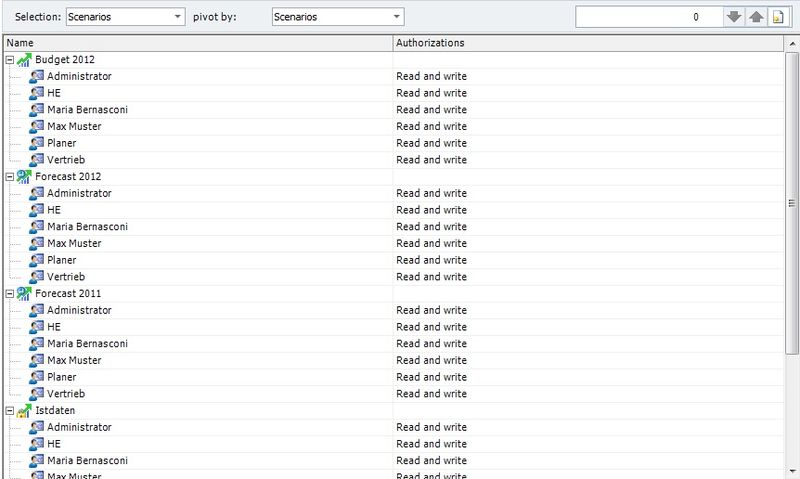Click user icon of Planer under Forecast 2012
The image size is (800, 479).
pyautogui.click(x=36, y=260)
